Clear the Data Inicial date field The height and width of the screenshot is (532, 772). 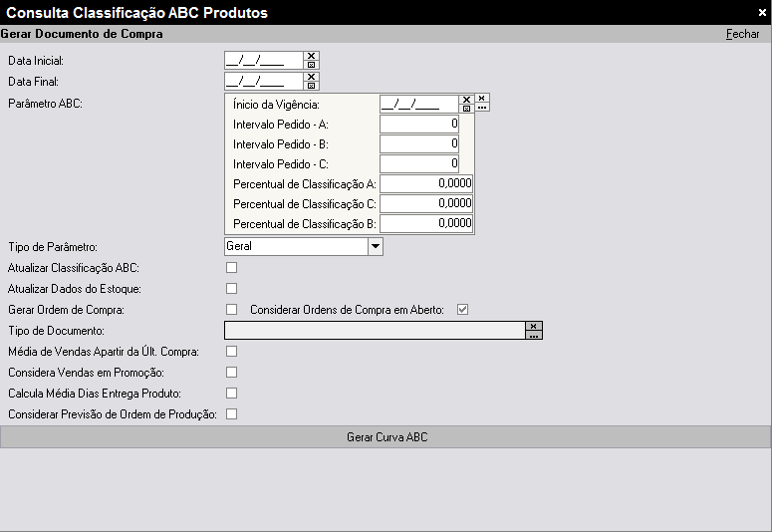[311, 56]
